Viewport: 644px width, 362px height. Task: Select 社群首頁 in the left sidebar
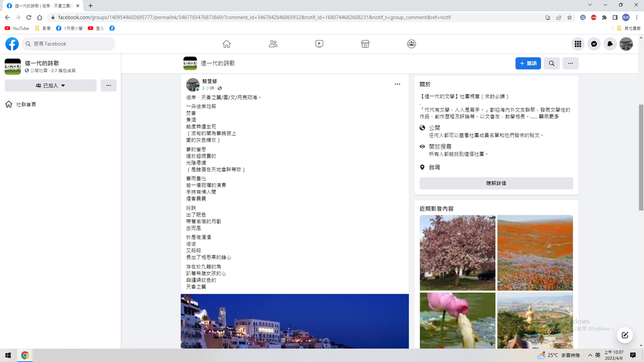26,104
